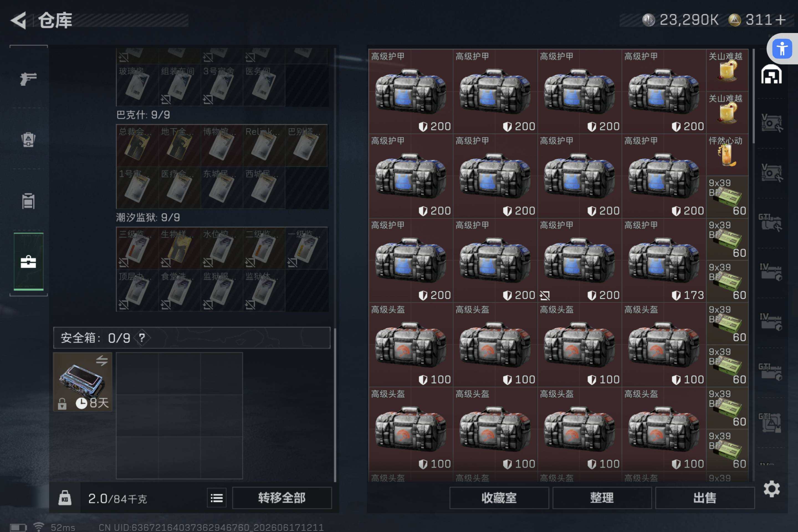The width and height of the screenshot is (798, 532).
Task: Tap the swap arrows on the safe box
Action: [102, 360]
